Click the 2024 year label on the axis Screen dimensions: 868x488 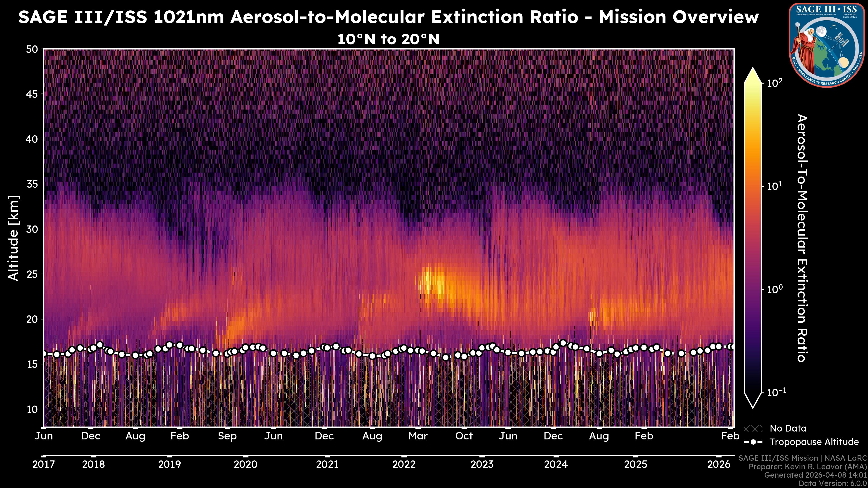pyautogui.click(x=556, y=465)
